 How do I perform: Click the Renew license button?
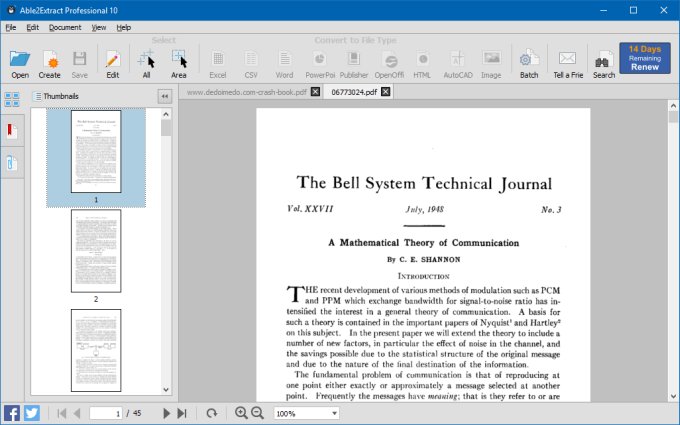645,58
